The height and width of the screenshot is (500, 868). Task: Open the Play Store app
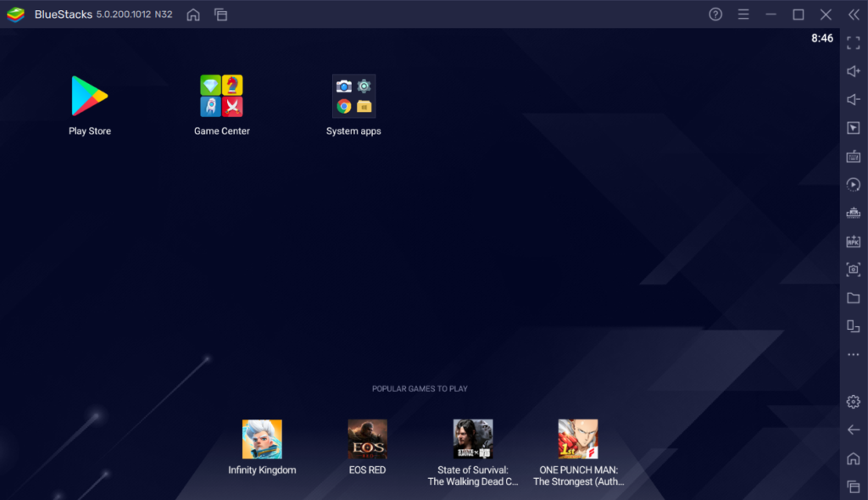89,96
